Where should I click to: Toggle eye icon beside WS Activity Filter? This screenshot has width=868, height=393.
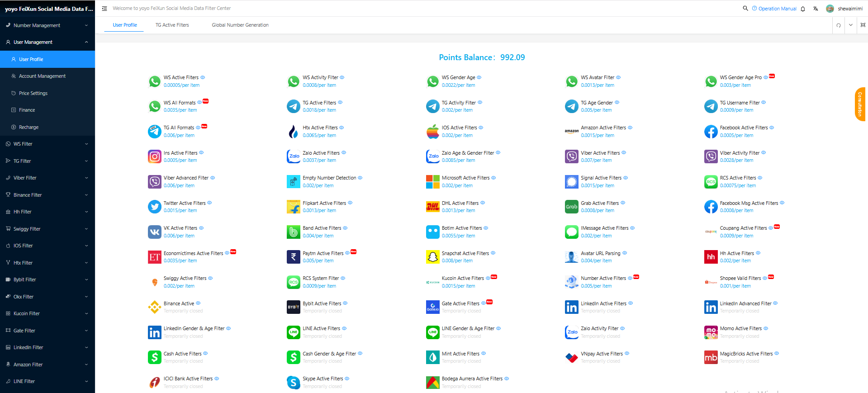[x=342, y=77]
